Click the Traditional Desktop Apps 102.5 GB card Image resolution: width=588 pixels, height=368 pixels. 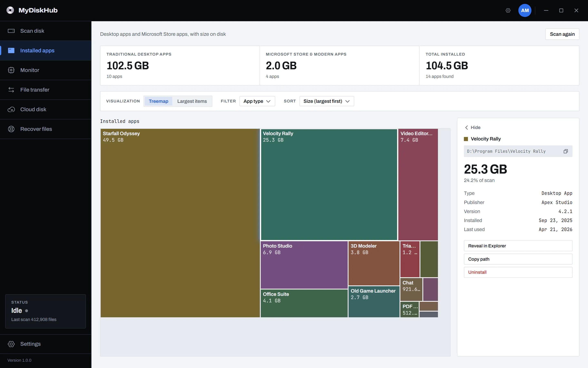[180, 65]
